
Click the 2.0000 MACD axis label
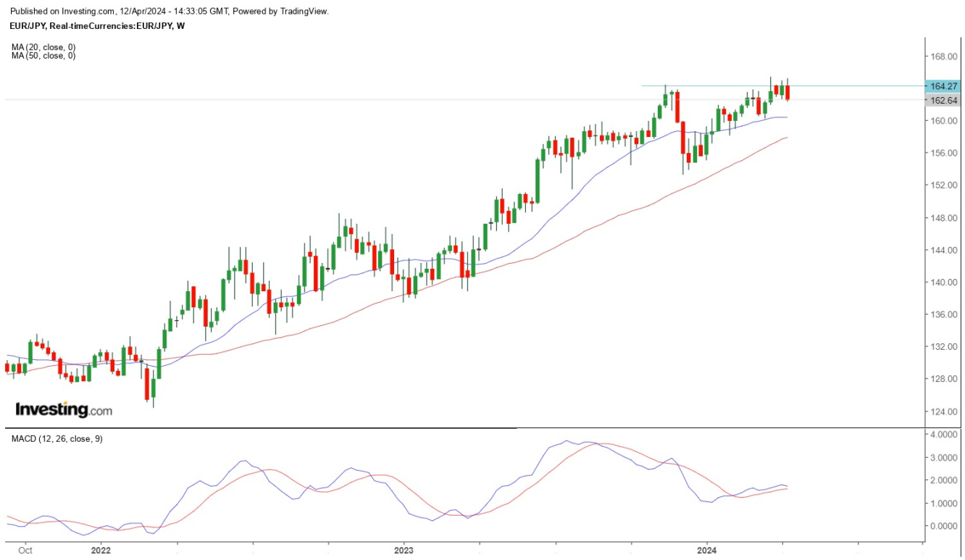944,480
